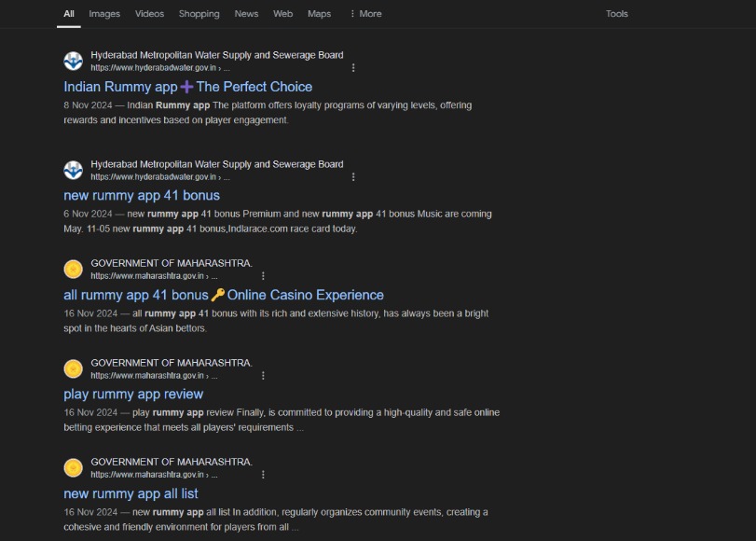Viewport: 756px width, 541px height.
Task: Click the Maharashtra favicon above 'all rummy app 41 bonus'
Action: tap(73, 270)
